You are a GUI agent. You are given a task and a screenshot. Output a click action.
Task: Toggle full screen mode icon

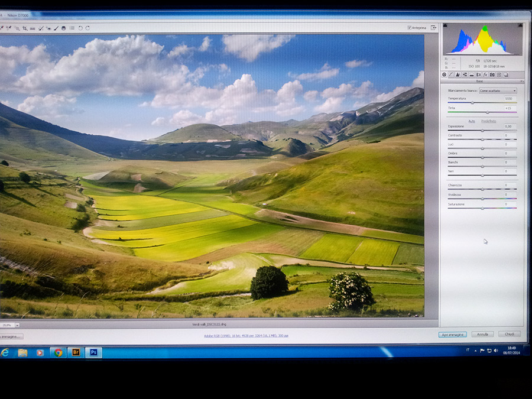pyautogui.click(x=433, y=27)
